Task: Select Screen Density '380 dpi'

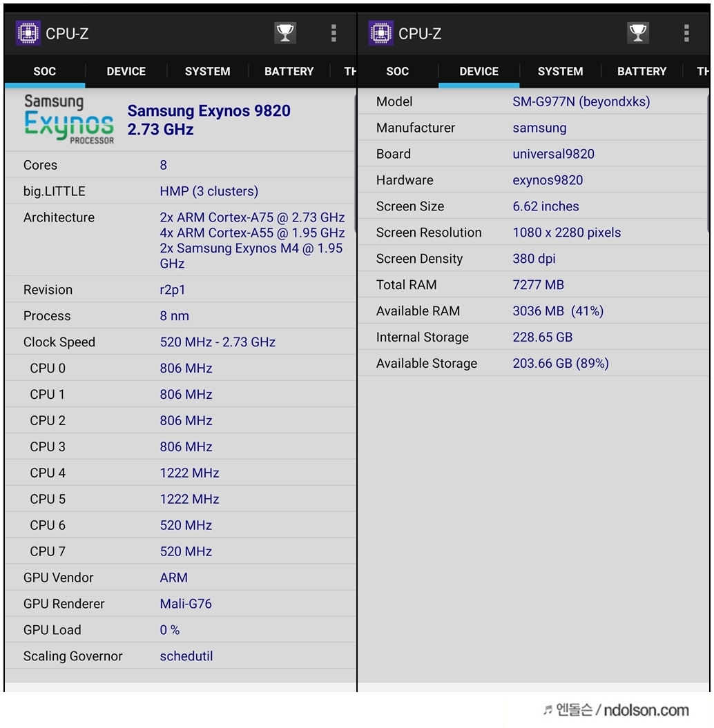Action: pyautogui.click(x=534, y=259)
